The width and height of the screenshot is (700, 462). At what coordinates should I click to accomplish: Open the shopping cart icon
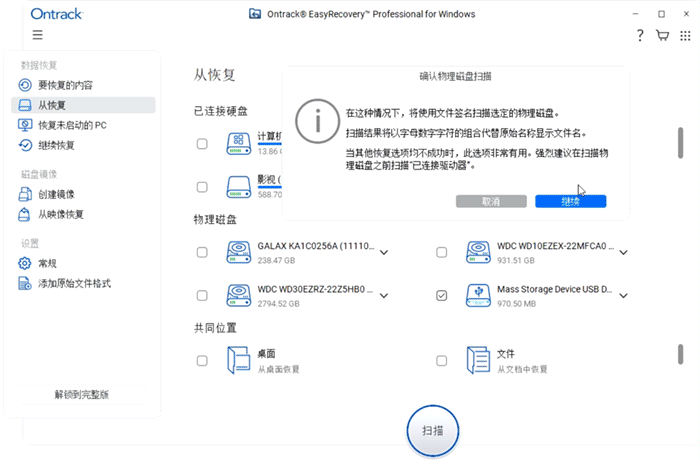click(662, 35)
